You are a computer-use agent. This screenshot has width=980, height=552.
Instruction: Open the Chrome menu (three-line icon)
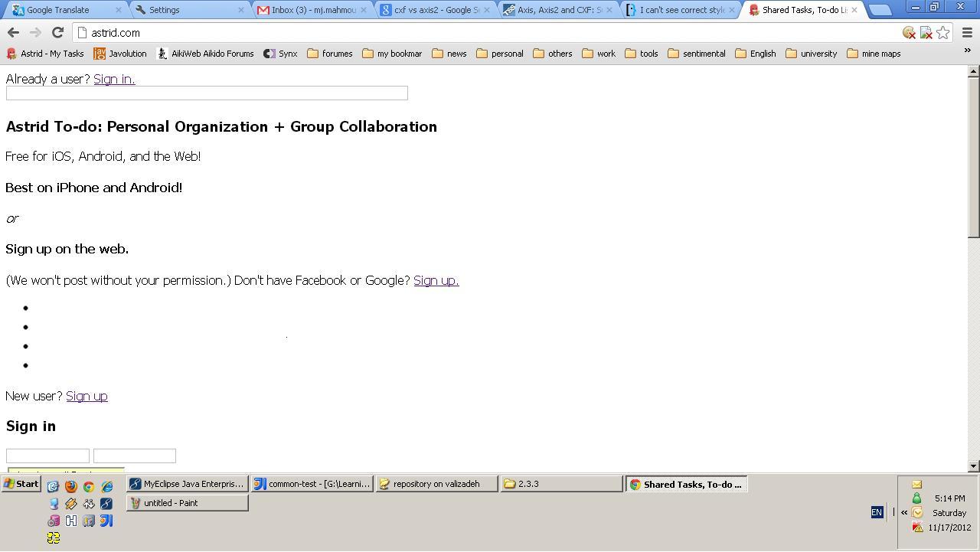[967, 33]
